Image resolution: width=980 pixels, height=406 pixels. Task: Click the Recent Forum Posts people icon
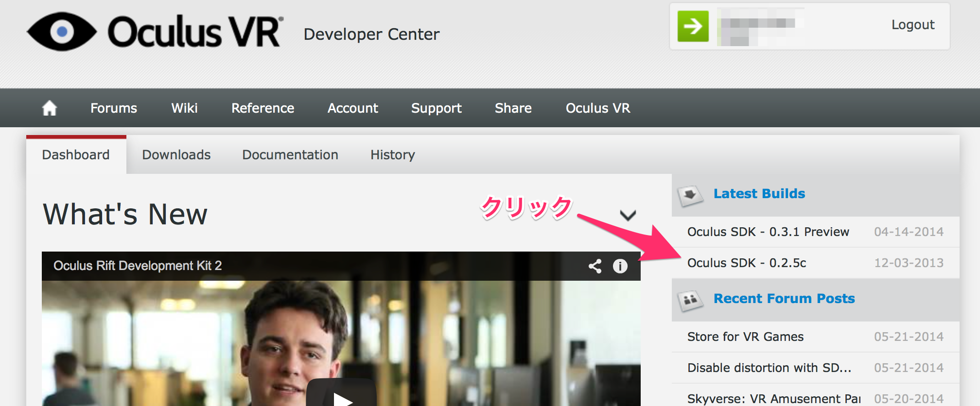[x=690, y=300]
